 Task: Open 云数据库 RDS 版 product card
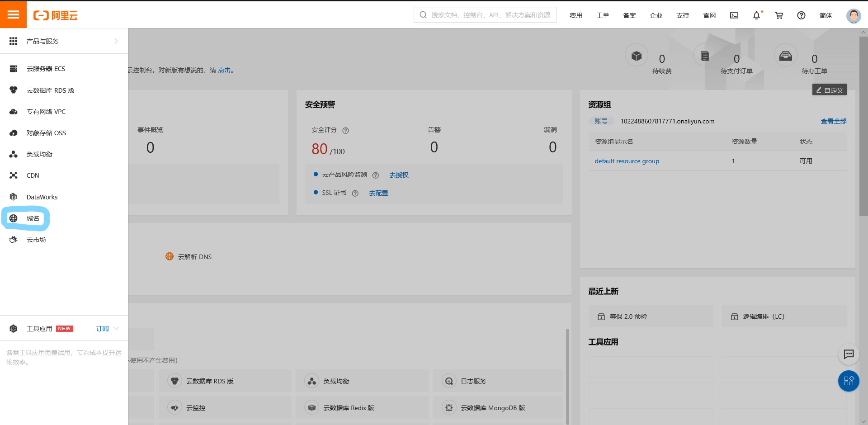[225, 381]
